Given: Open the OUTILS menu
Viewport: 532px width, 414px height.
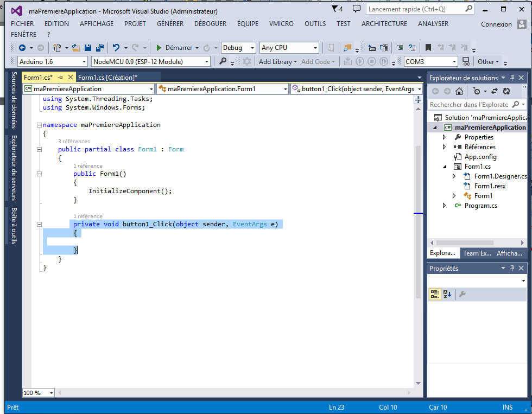Looking at the screenshot, I should click(x=315, y=24).
